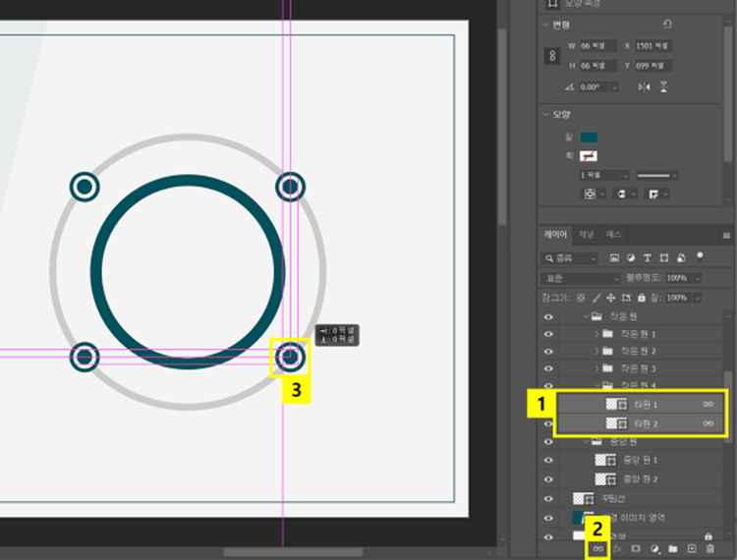737x560 pixels.
Task: Click the X position input field
Action: point(652,46)
